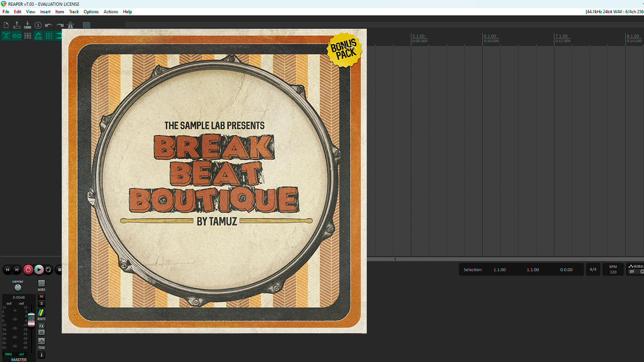Open the Track menu
644x362 pixels.
[74, 12]
